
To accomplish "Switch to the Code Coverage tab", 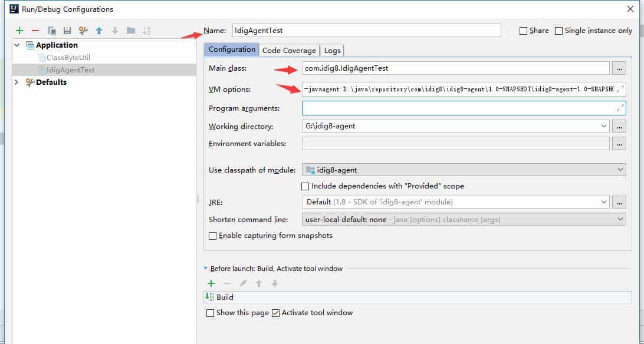I will (x=289, y=50).
